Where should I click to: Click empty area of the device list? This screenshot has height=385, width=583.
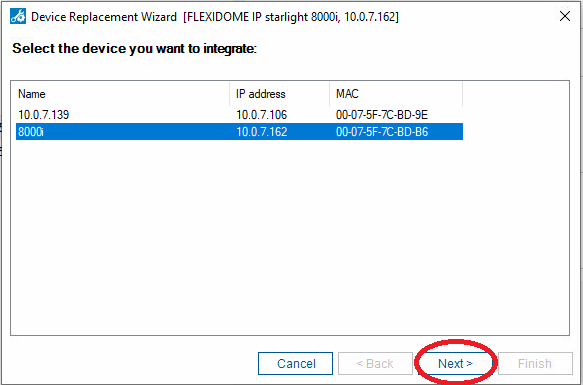click(290, 238)
